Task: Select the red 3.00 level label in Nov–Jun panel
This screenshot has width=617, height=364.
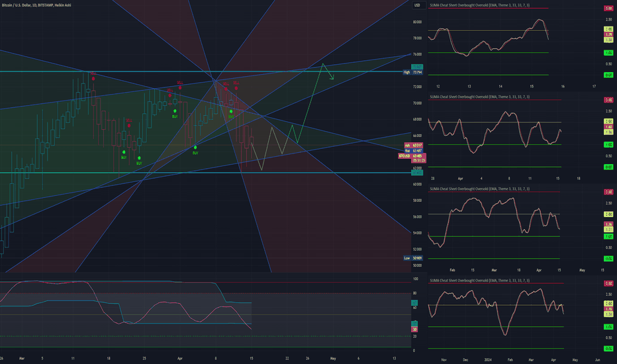Action: click(608, 283)
